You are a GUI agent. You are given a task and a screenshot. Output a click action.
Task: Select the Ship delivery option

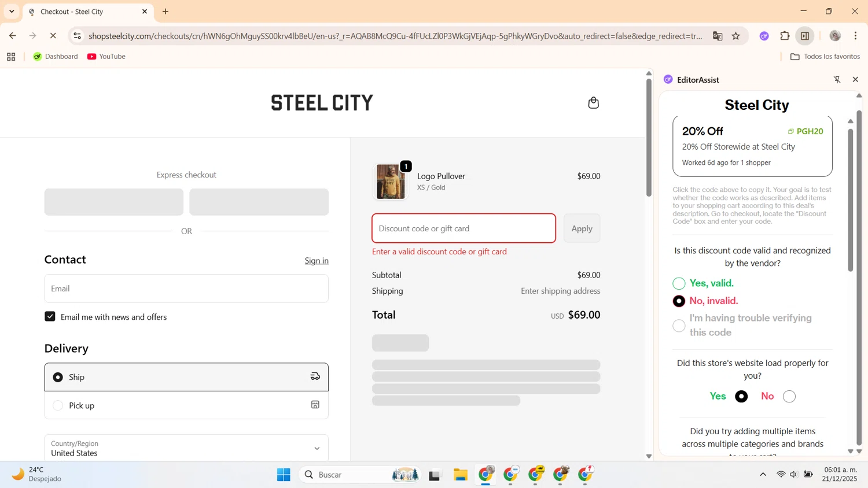point(186,377)
